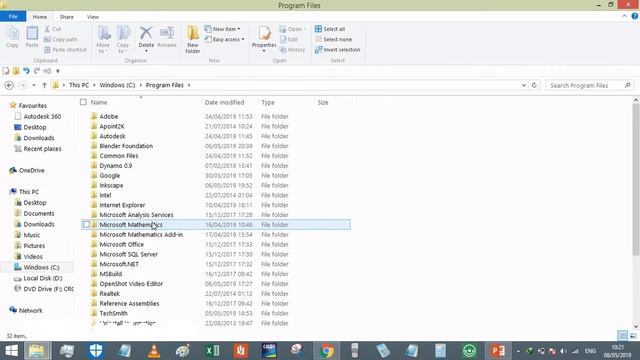Select Local Disk (D:) in sidebar

coord(42,278)
